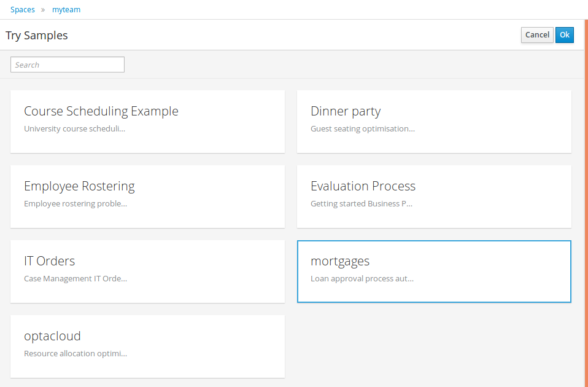
Task: Click the Spaces breadcrumb link
Action: click(23, 10)
